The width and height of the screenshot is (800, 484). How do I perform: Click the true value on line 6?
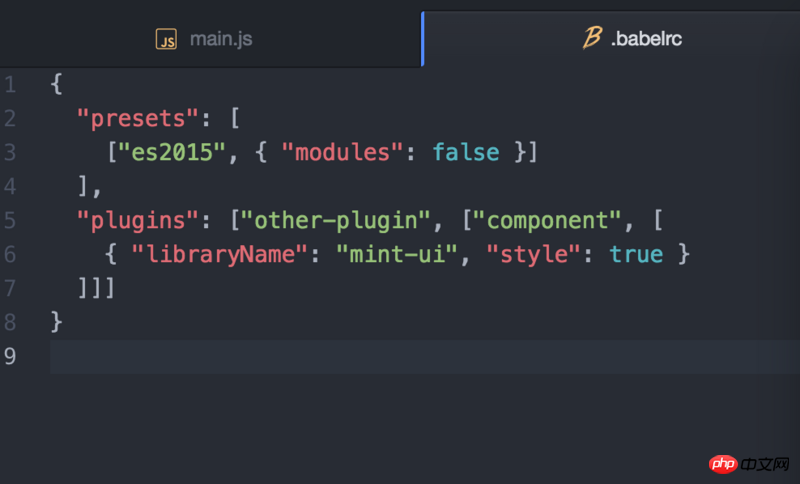(636, 254)
